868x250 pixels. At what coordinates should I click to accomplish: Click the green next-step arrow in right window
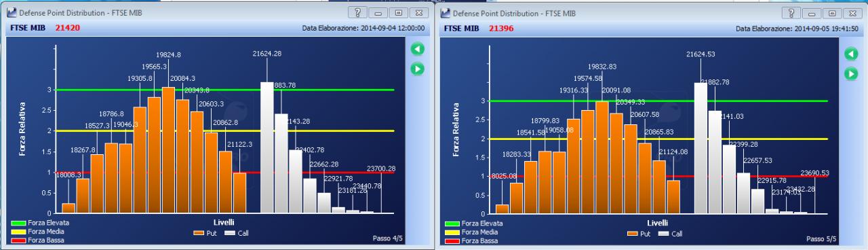[850, 73]
